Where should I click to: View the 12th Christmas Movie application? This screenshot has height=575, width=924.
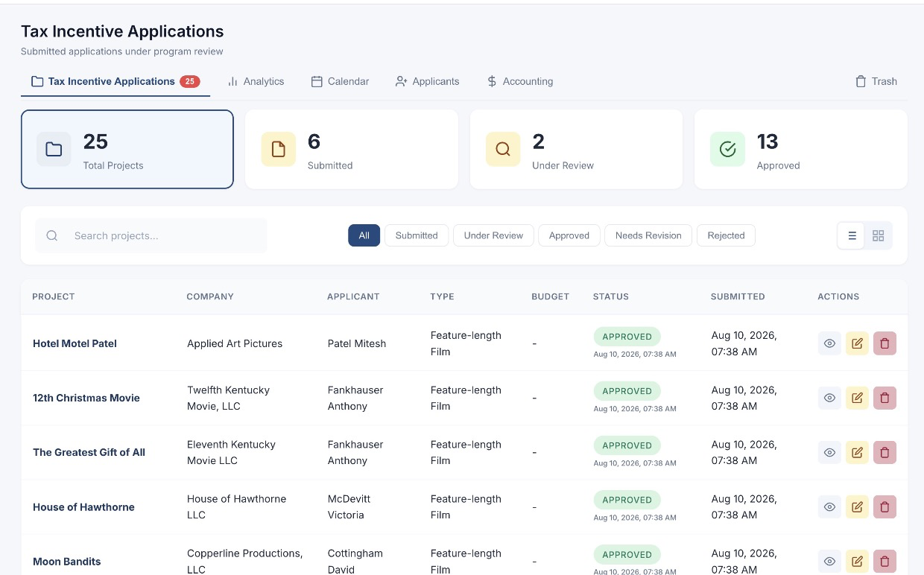pos(829,398)
